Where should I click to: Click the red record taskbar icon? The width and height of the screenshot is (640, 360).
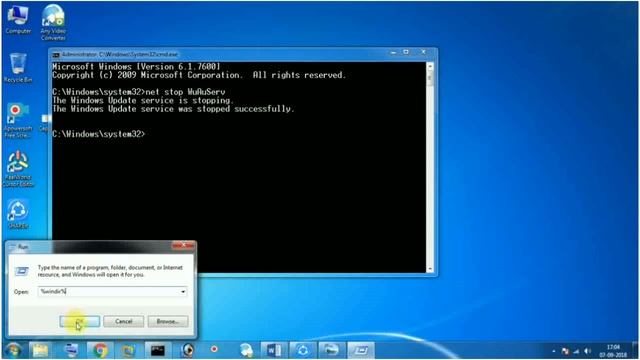pyautogui.click(x=214, y=349)
